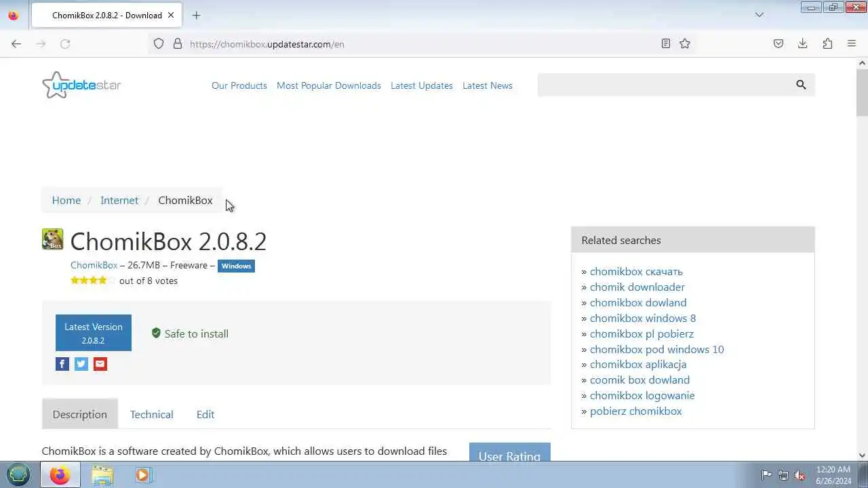Open media player taskbar icon

point(142,475)
